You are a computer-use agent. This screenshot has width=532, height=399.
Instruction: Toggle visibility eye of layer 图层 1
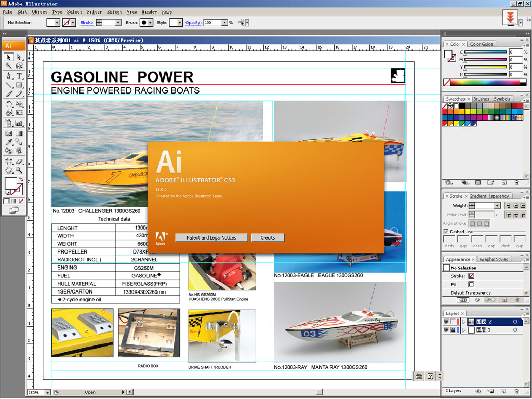[446, 330]
